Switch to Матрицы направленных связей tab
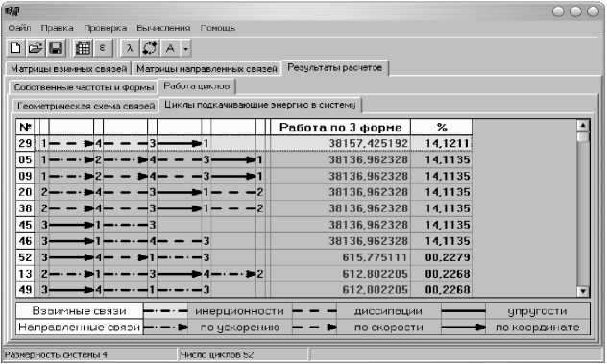This screenshot has width=607, height=364. 206,68
